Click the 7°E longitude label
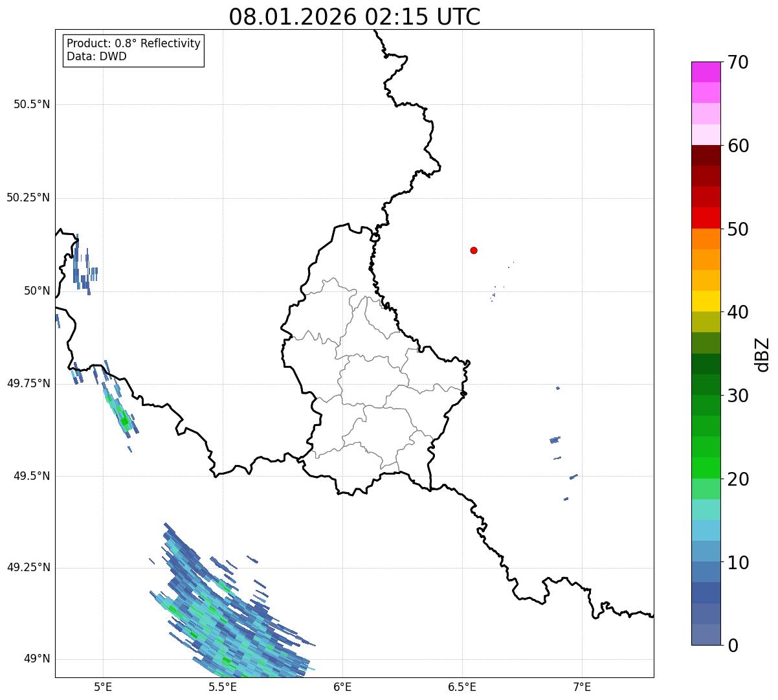Viewport: 778px width, 700px height. pyautogui.click(x=582, y=686)
